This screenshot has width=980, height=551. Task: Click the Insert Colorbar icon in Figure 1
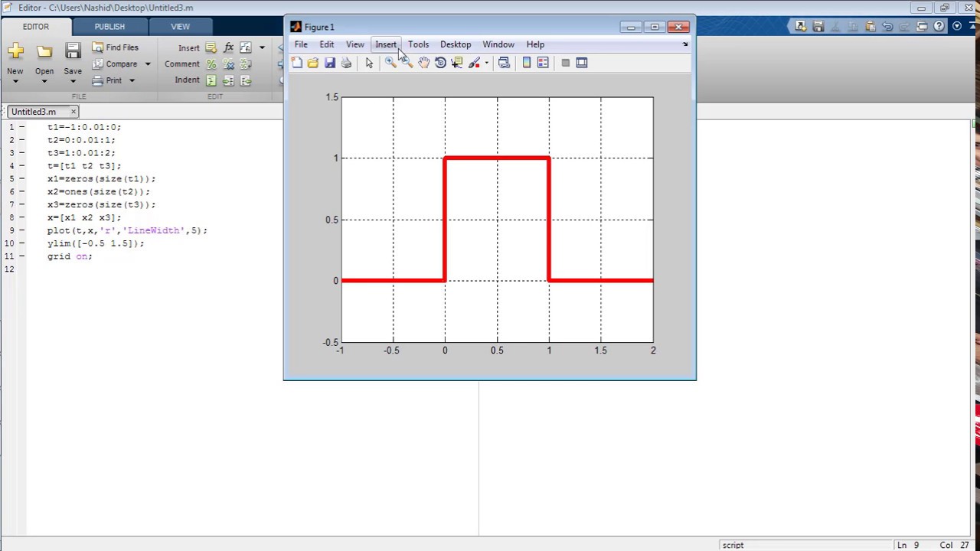pos(527,63)
